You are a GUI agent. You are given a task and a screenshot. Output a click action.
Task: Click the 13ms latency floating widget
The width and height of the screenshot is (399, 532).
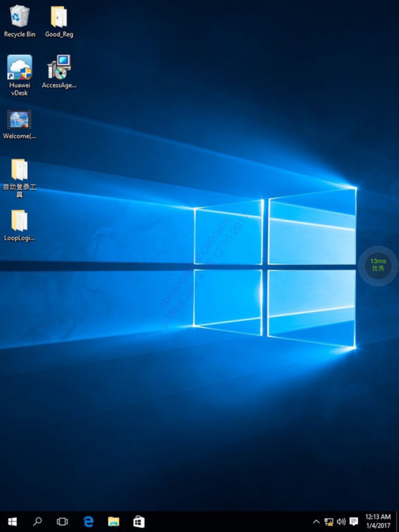(x=378, y=265)
